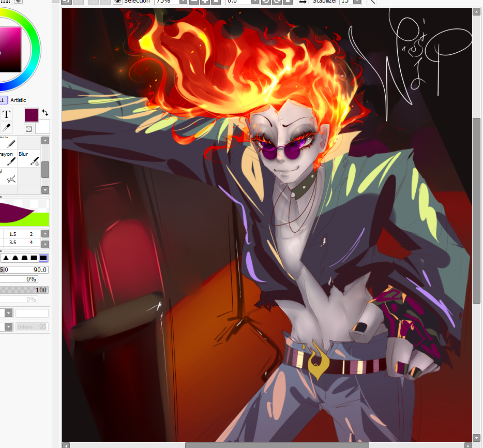Swap foreground and background colors
The height and width of the screenshot is (448, 483).
tap(46, 112)
